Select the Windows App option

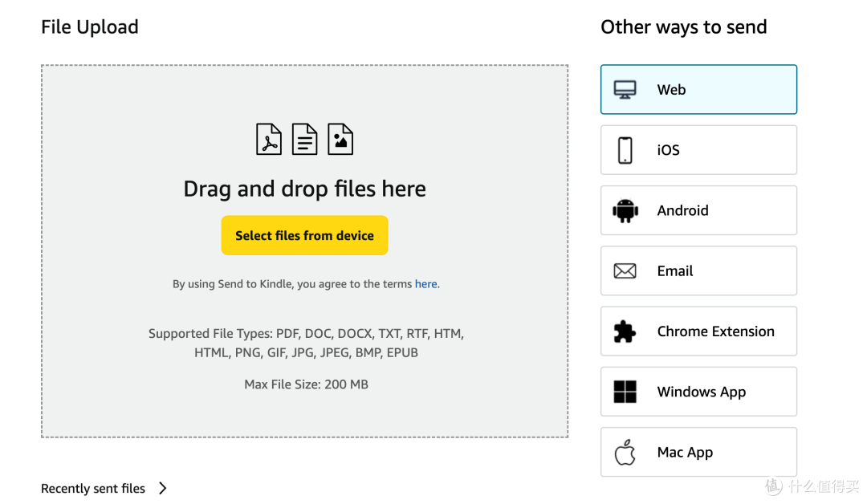coord(699,392)
